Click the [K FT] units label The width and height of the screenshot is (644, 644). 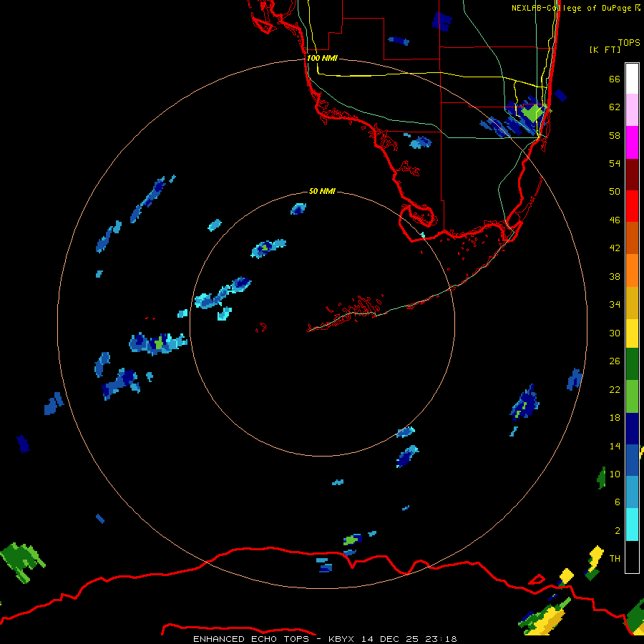pos(605,49)
